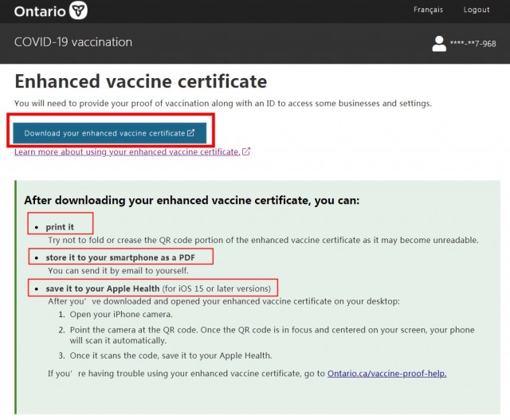This screenshot has width=510, height=420.
Task: Log out using the Logout link
Action: click(x=477, y=10)
